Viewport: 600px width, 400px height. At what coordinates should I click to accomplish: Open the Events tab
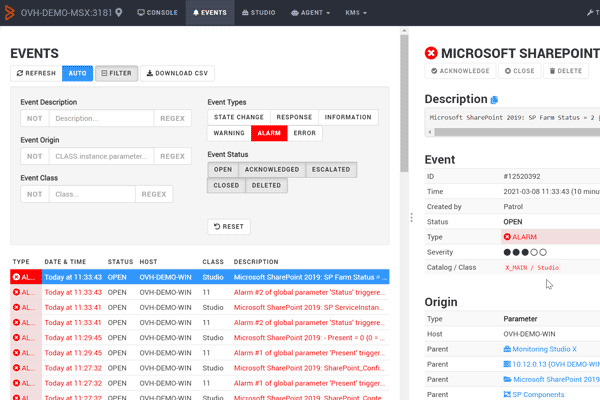210,13
